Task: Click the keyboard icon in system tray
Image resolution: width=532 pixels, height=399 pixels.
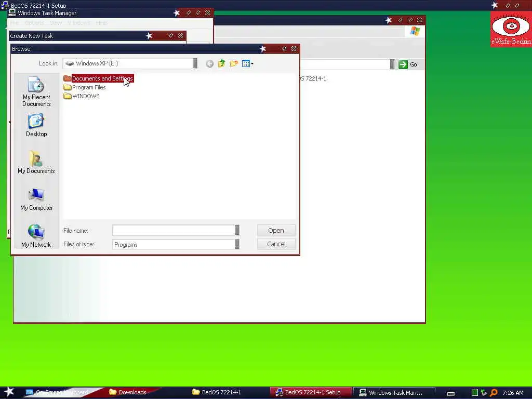Action: coord(451,393)
